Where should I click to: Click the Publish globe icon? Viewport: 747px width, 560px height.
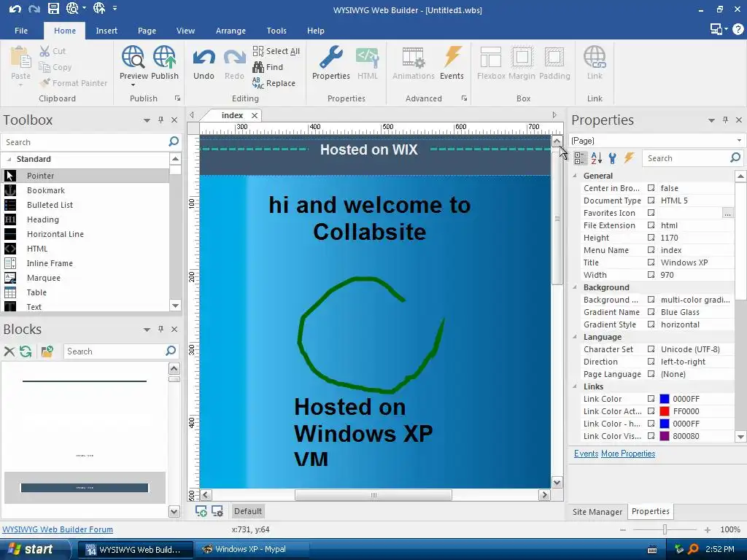pyautogui.click(x=165, y=57)
